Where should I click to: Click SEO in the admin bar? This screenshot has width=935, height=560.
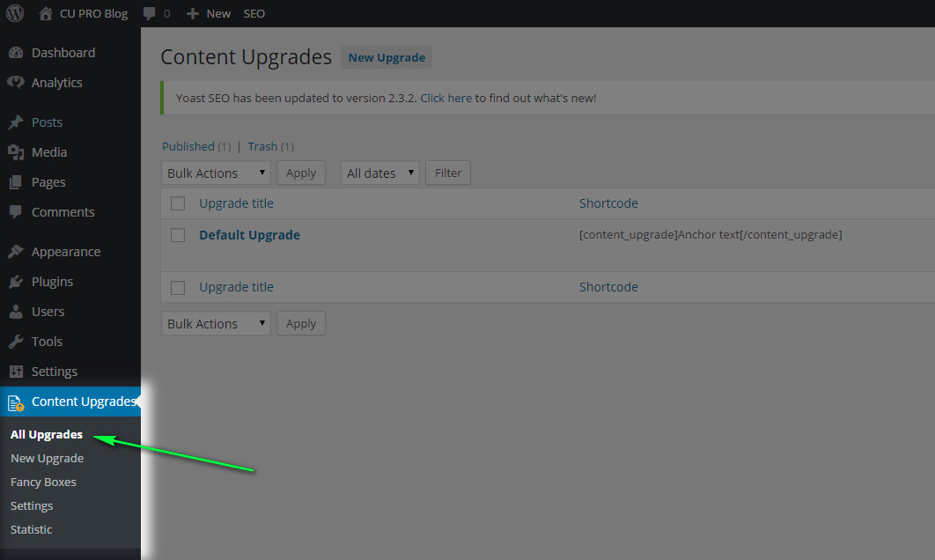click(x=254, y=13)
